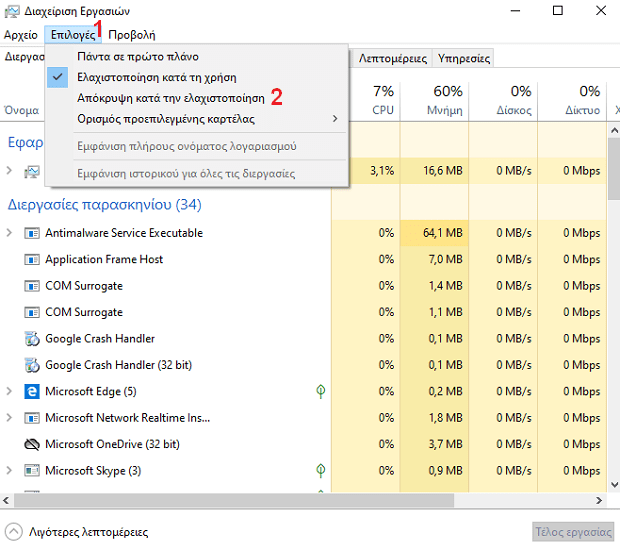The height and width of the screenshot is (550, 620).
Task: Click the Microsoft Skype process icon
Action: (32, 471)
